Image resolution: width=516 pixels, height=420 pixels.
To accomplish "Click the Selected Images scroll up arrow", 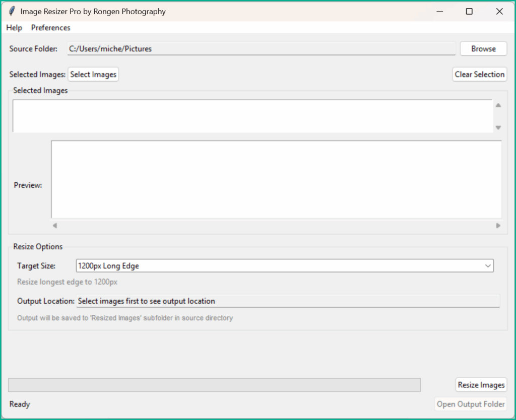I will [498, 105].
